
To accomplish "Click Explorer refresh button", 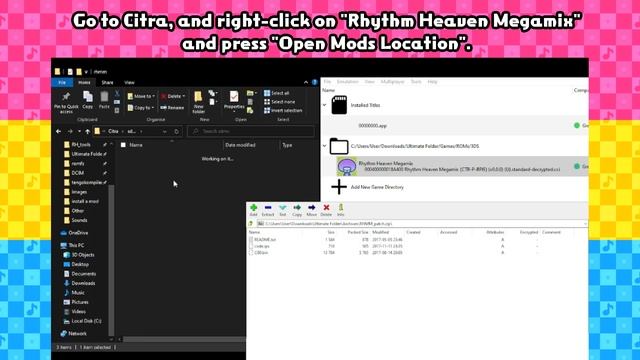I will pyautogui.click(x=176, y=131).
